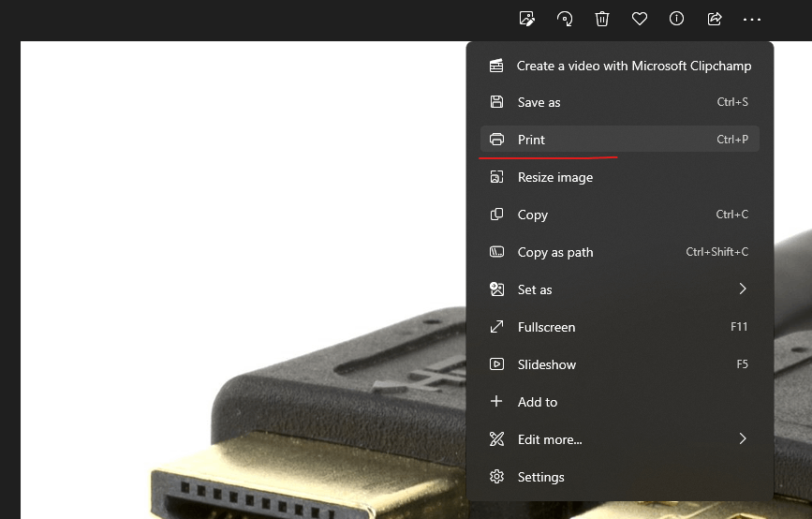Toggle the three-dot See more menu

pyautogui.click(x=751, y=20)
